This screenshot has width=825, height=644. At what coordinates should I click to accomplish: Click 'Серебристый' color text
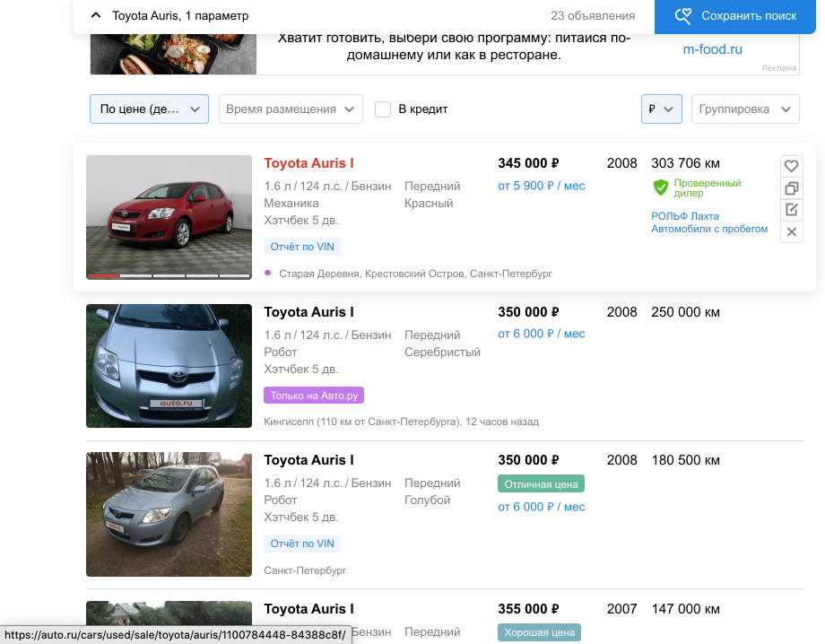(x=442, y=352)
